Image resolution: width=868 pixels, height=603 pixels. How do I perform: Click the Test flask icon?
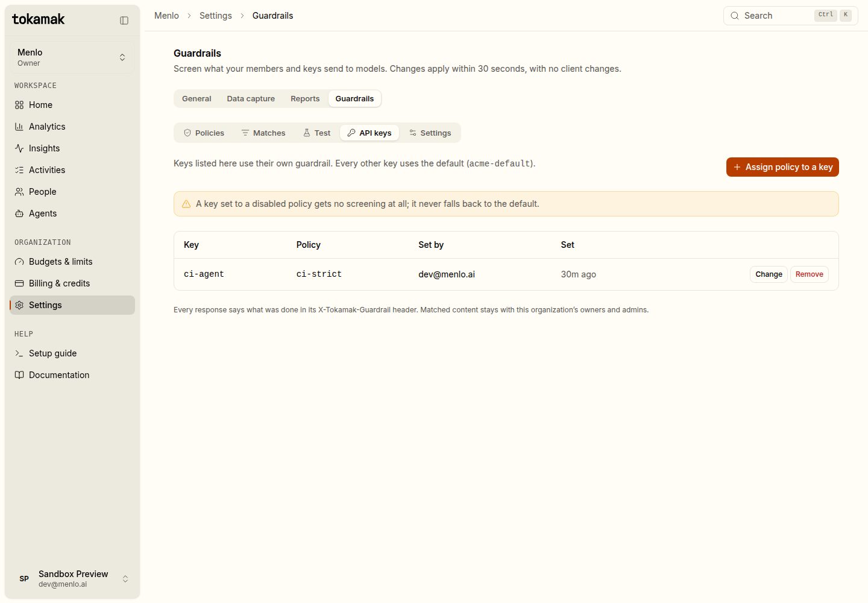[306, 133]
